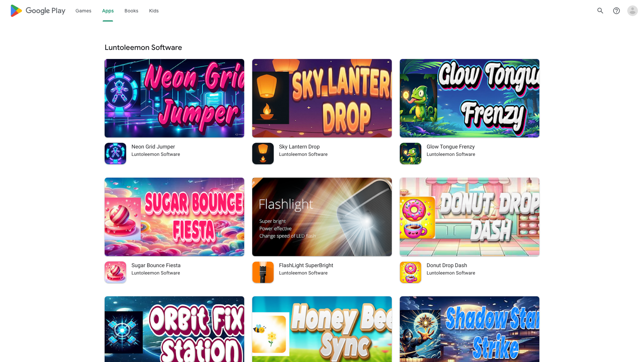The image size is (644, 362).
Task: Click Luntoleemon Software under Donut Drop Dash
Action: [x=451, y=273]
